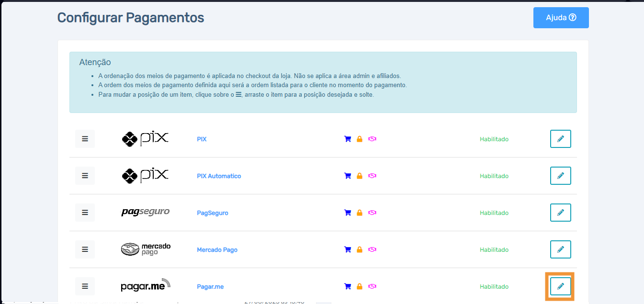Click Habilitado status for PIX Automatico
The width and height of the screenshot is (644, 304).
494,176
